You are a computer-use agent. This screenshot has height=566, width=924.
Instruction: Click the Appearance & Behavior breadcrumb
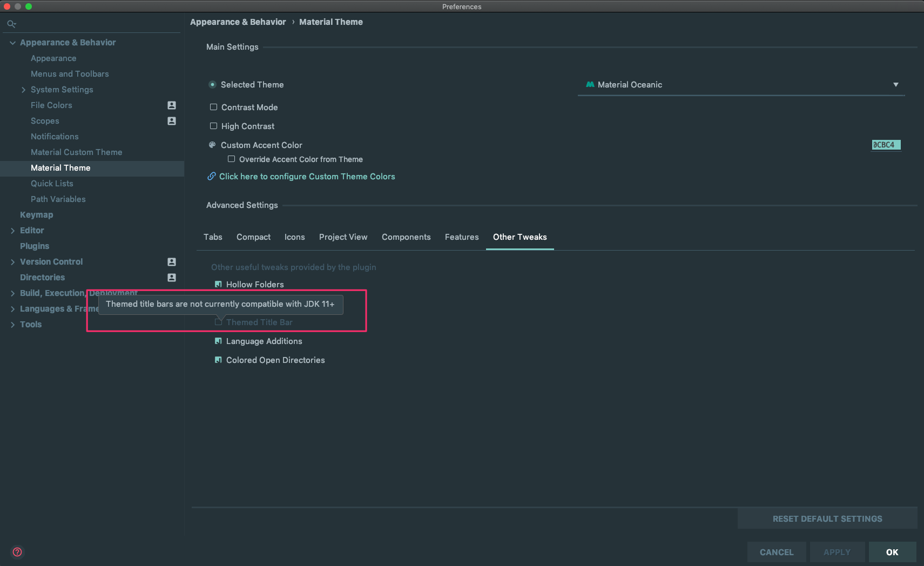pos(238,22)
